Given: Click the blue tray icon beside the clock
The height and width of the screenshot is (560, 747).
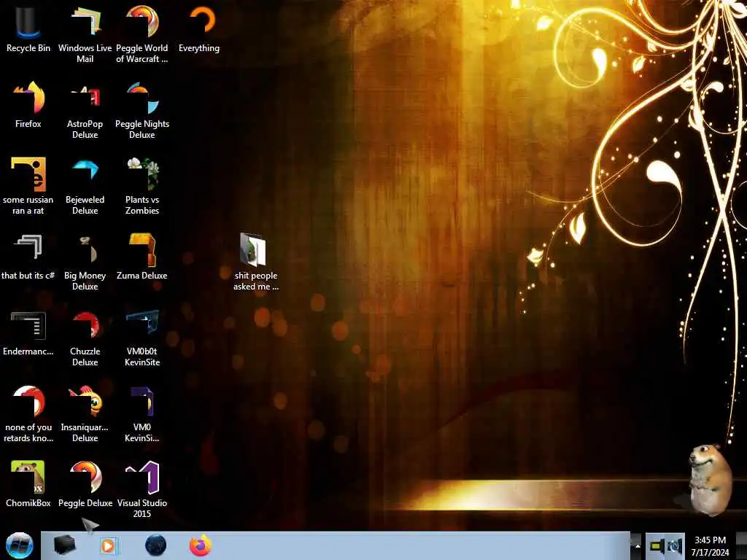Looking at the screenshot, I should (x=675, y=546).
